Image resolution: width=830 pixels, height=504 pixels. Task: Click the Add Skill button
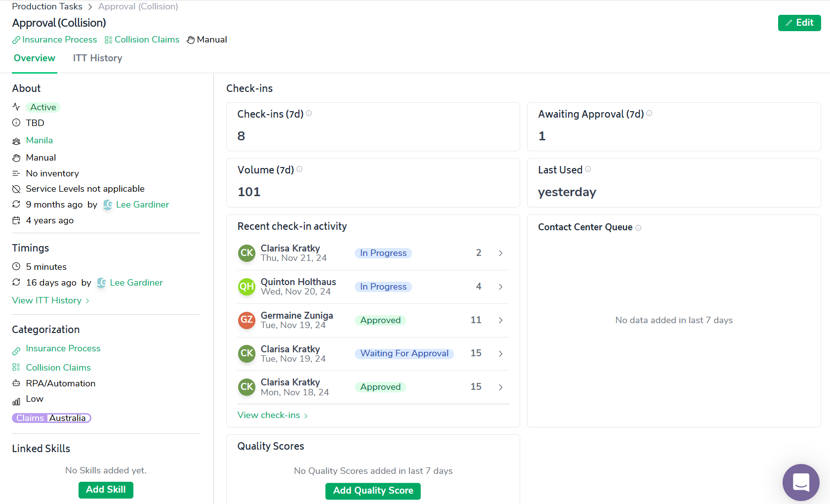[106, 490]
